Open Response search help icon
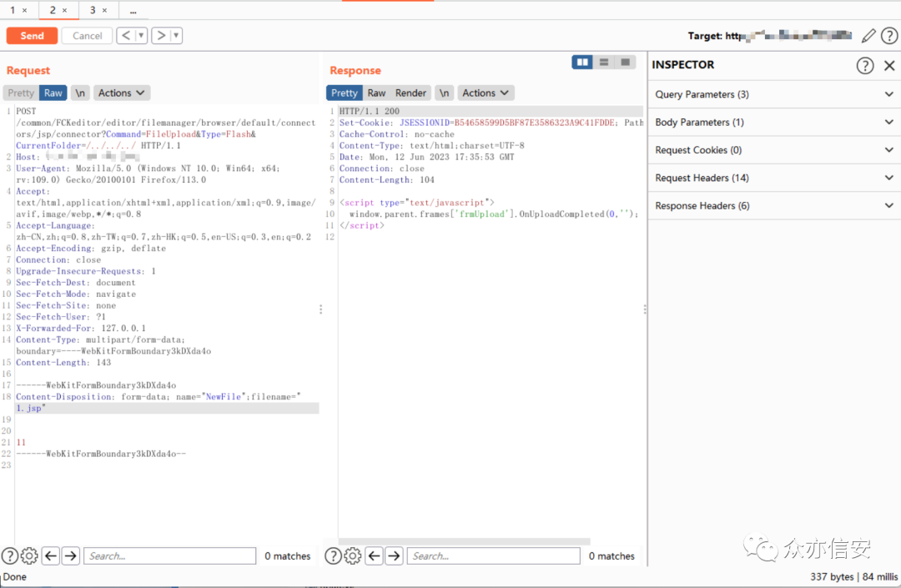Image resolution: width=901 pixels, height=588 pixels. (x=333, y=555)
